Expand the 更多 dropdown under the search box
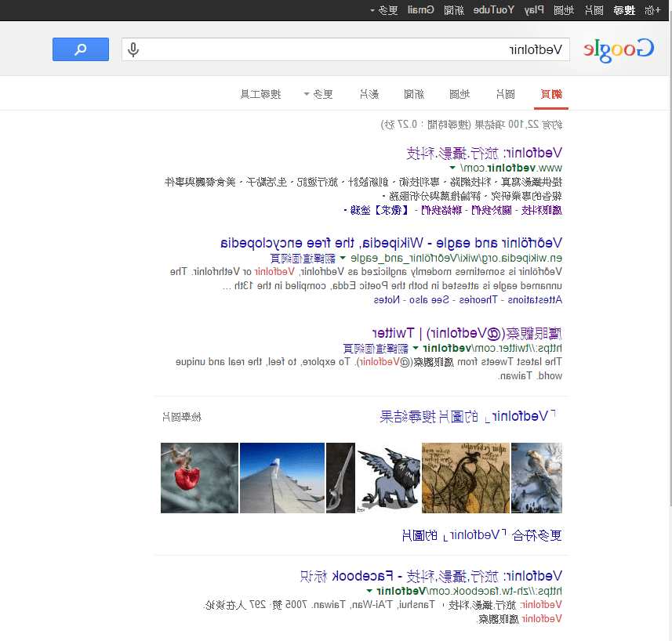672x641 pixels. point(318,94)
